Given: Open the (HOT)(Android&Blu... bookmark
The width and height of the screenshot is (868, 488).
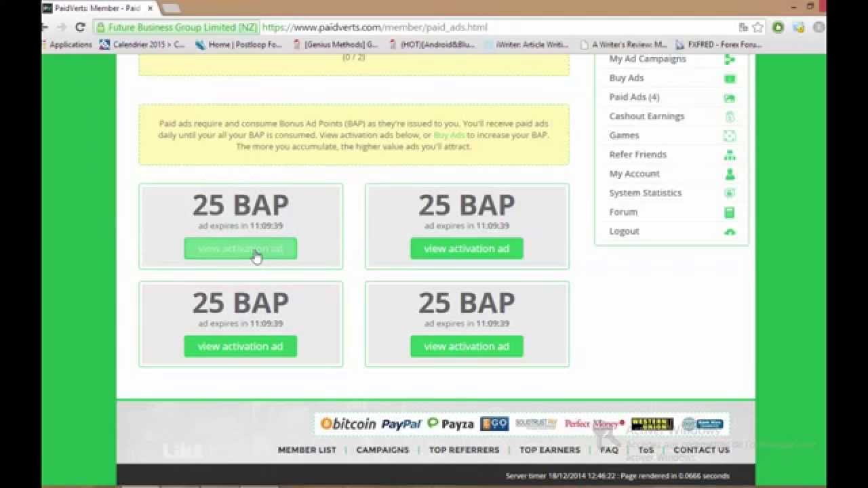Looking at the screenshot, I should click(432, 45).
